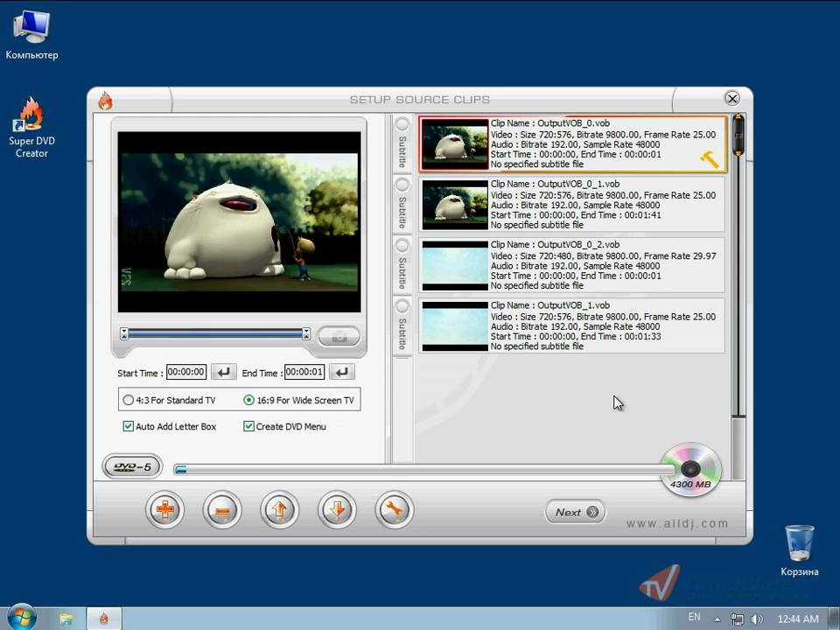
Task: Toggle subtitle radio for OutputVOB_0_2.vob
Action: point(402,246)
